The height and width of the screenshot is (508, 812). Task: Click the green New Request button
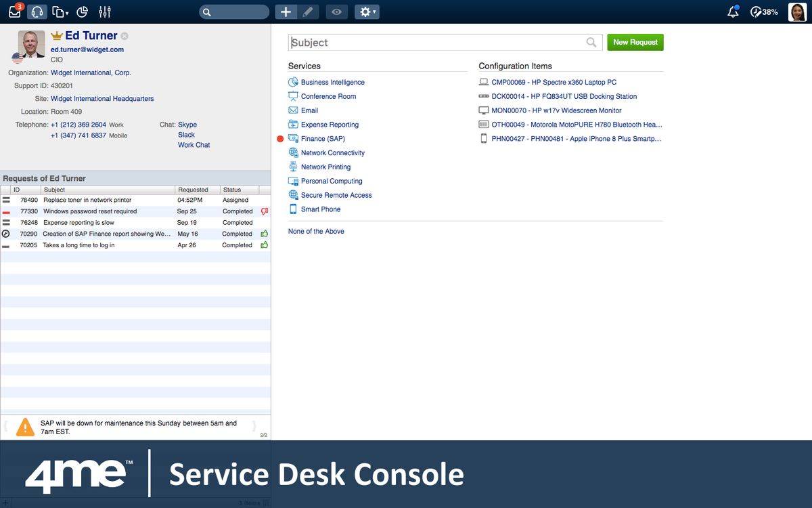click(x=635, y=42)
